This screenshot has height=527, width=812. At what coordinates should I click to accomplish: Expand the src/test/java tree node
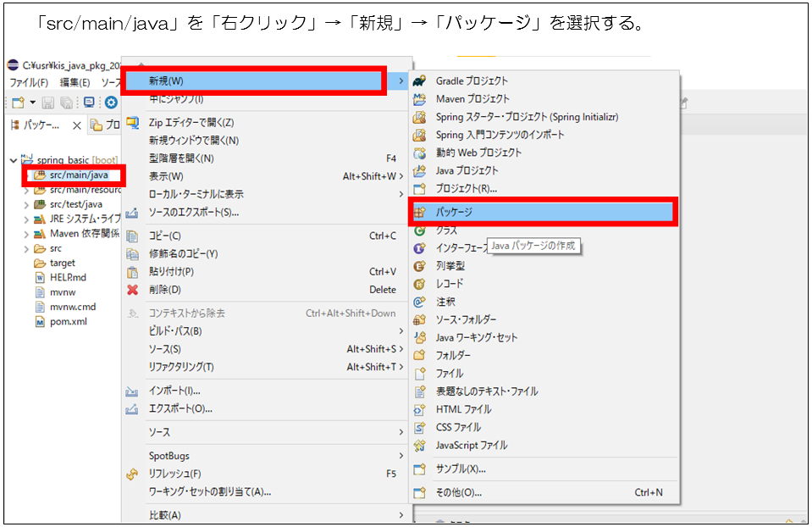(26, 204)
